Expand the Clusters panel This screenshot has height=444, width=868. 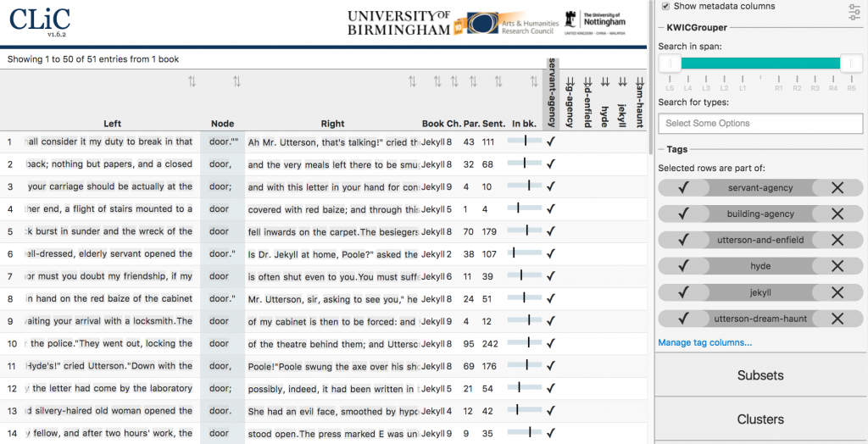[760, 419]
